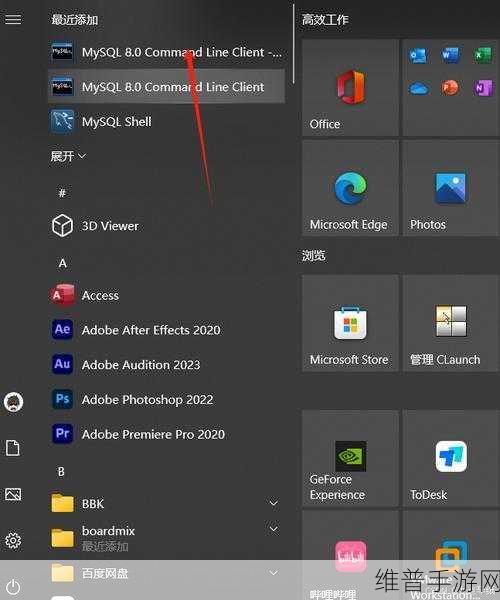Open the 哔哩哔哩 tile
The image size is (500, 600).
(x=350, y=555)
